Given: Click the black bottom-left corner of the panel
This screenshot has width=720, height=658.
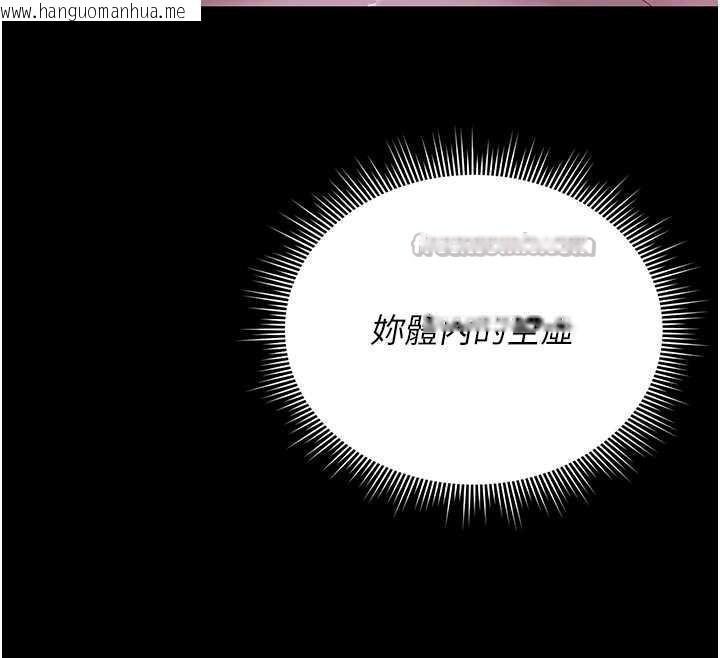Looking at the screenshot, I should [x=30, y=630].
